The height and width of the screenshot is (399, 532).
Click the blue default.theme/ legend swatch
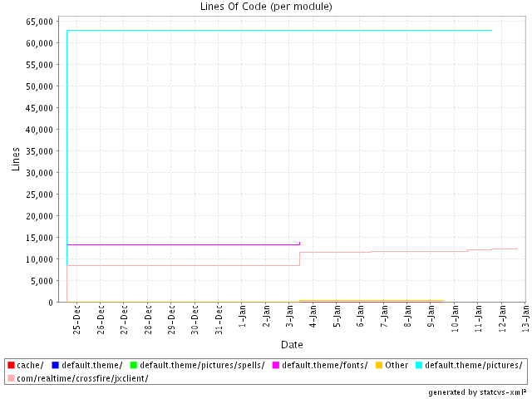(55, 365)
